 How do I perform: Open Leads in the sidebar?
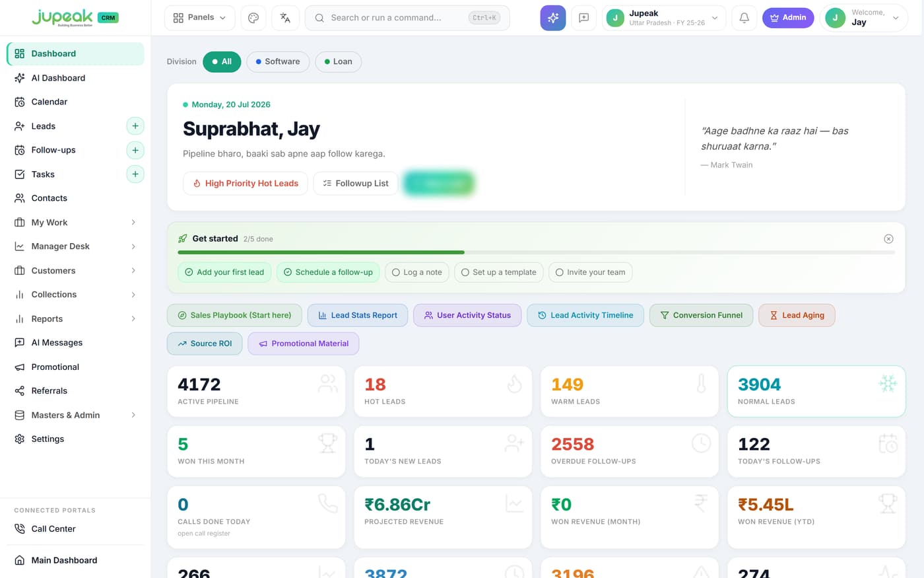[x=44, y=126]
